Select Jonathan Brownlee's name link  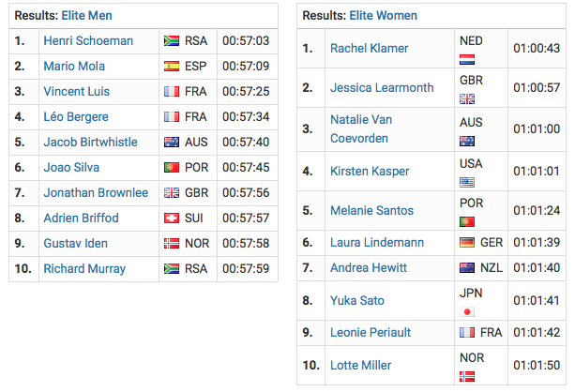96,193
